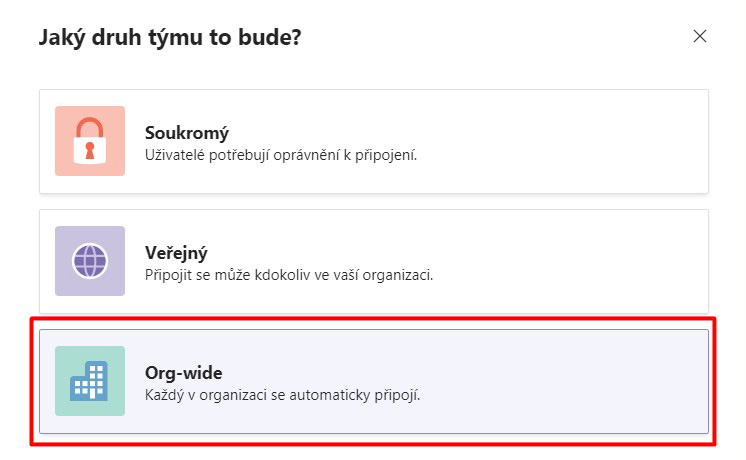Choose the Veřejný team type title
The height and width of the screenshot is (460, 746).
pos(176,253)
